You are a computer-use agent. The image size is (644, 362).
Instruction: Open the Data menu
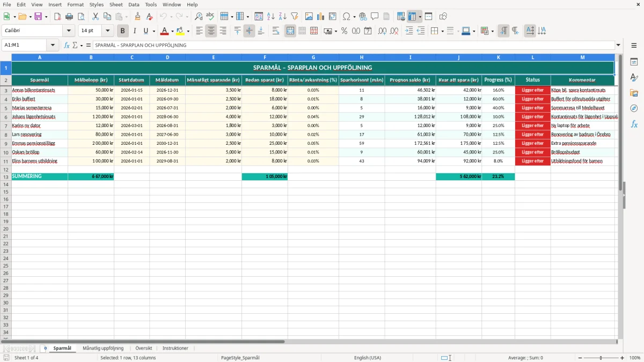point(134,4)
